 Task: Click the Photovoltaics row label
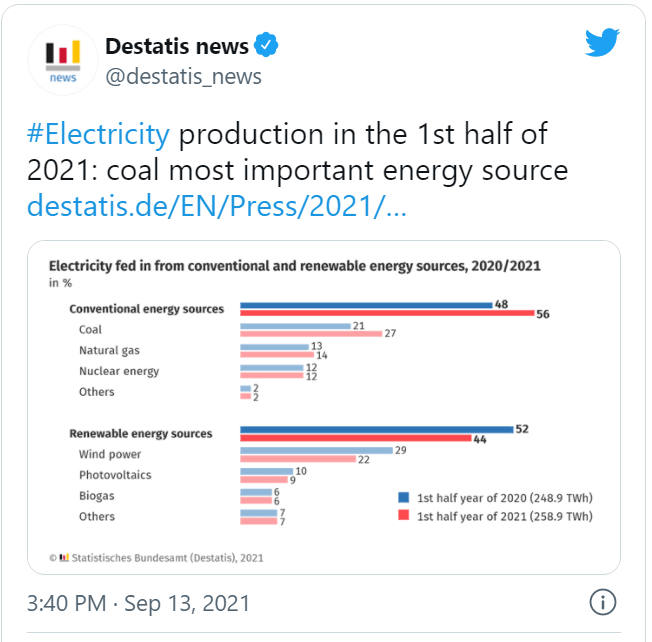tap(115, 475)
